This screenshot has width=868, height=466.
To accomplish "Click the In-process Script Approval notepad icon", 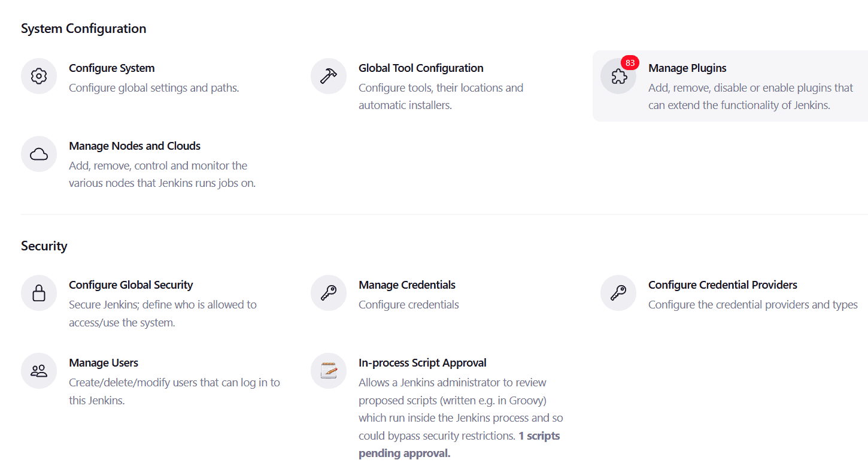I will tap(328, 371).
